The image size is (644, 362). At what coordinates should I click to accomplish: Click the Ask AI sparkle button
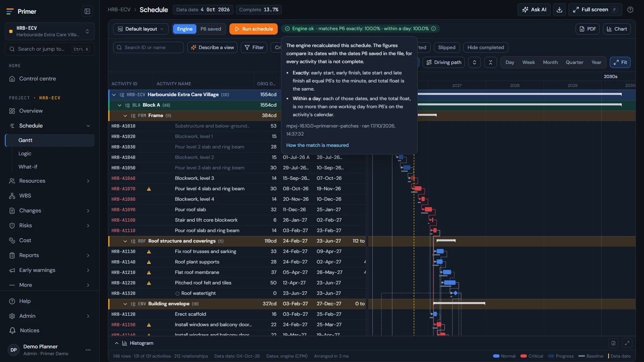[534, 10]
